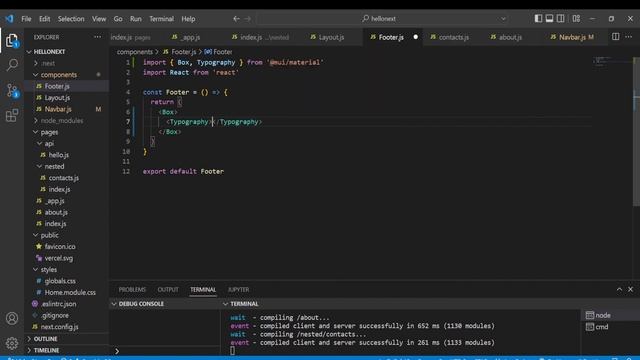Switch to the contacts.js editor tab
640x360 pixels.
pyautogui.click(x=453, y=37)
